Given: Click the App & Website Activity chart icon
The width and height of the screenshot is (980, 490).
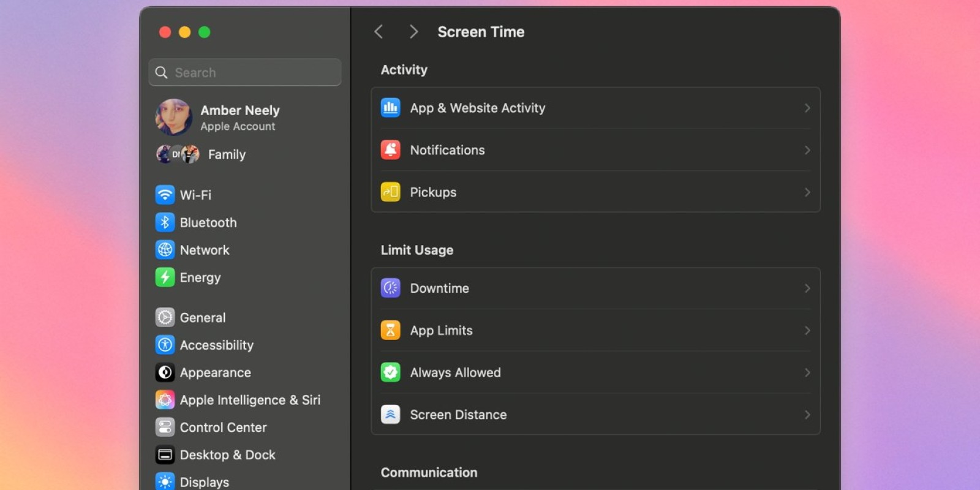Looking at the screenshot, I should pyautogui.click(x=390, y=108).
